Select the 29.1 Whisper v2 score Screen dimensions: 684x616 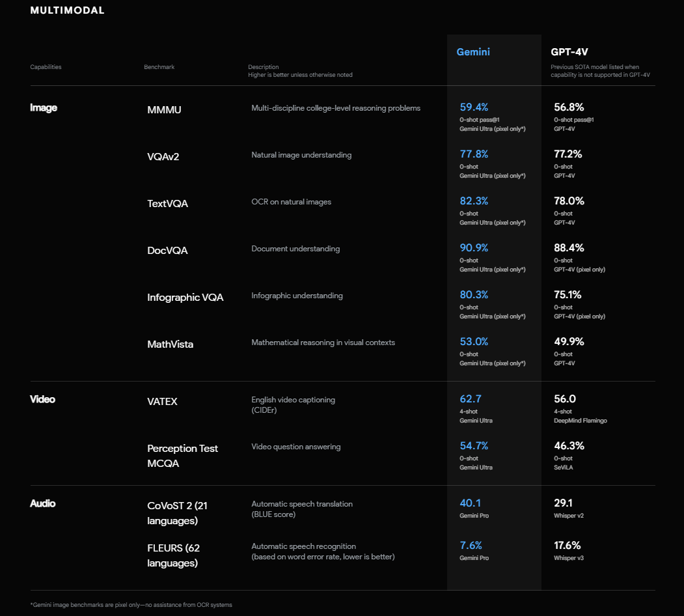(563, 503)
